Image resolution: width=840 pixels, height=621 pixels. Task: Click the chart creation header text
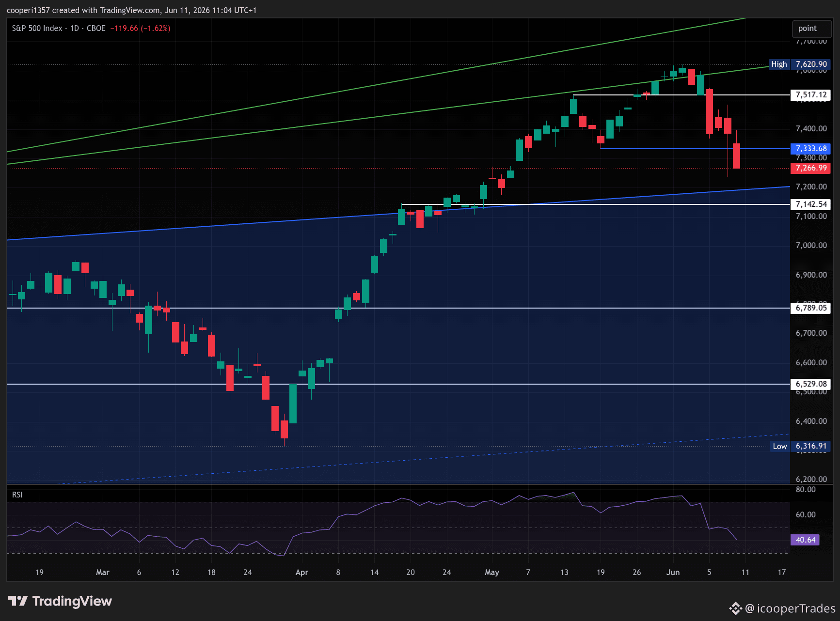[x=132, y=10]
